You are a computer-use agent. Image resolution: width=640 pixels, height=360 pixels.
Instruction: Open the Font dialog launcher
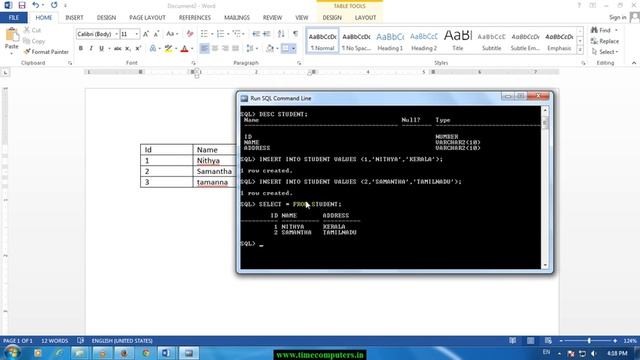point(193,63)
